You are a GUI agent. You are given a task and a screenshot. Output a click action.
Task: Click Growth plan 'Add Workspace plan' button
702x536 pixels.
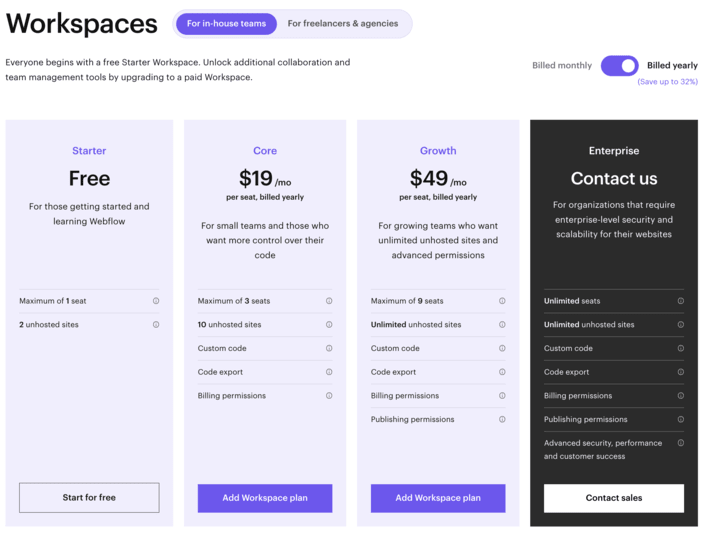click(x=438, y=498)
